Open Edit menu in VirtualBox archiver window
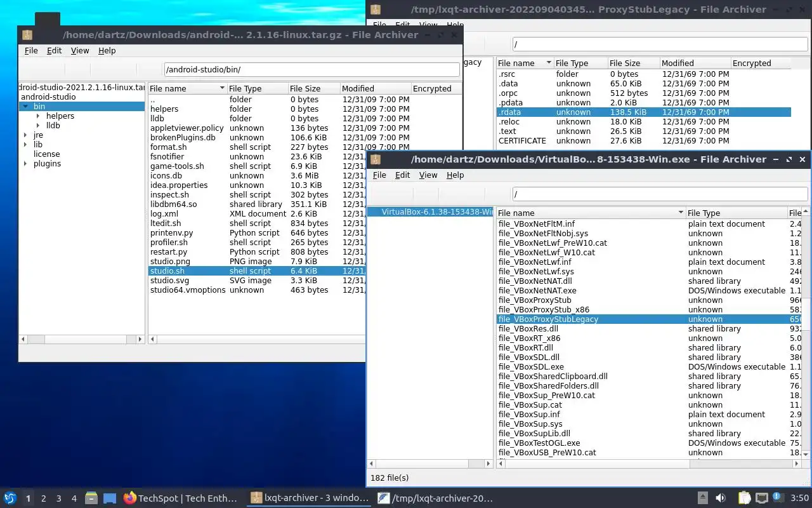This screenshot has width=812, height=508. (x=403, y=175)
